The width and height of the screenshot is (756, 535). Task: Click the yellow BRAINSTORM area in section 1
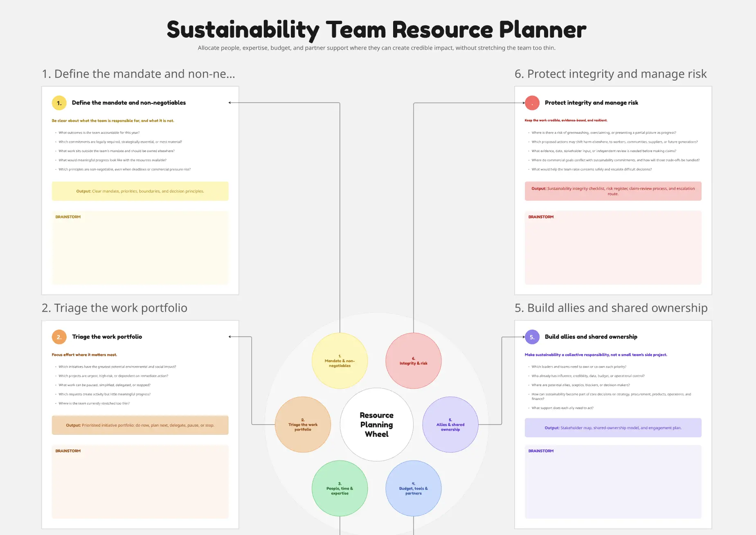click(x=140, y=247)
